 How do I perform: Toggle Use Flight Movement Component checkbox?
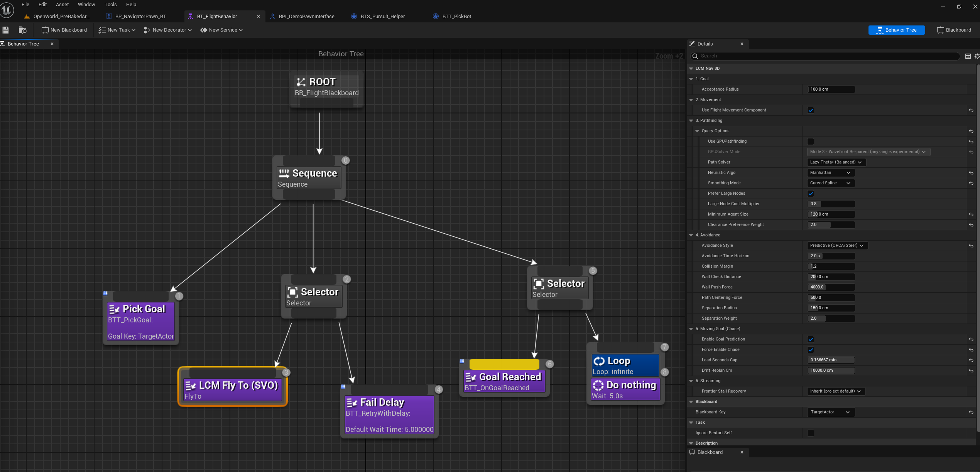coord(811,110)
